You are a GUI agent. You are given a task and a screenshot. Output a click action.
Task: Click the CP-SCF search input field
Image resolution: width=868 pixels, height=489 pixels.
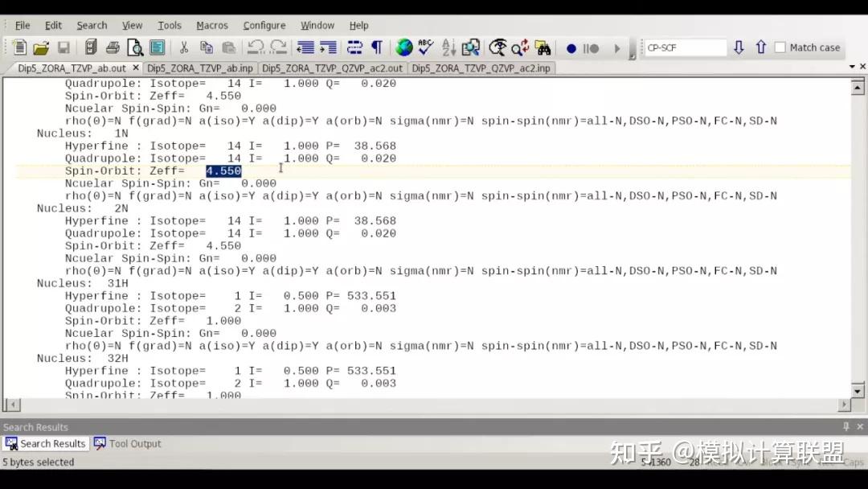[685, 47]
